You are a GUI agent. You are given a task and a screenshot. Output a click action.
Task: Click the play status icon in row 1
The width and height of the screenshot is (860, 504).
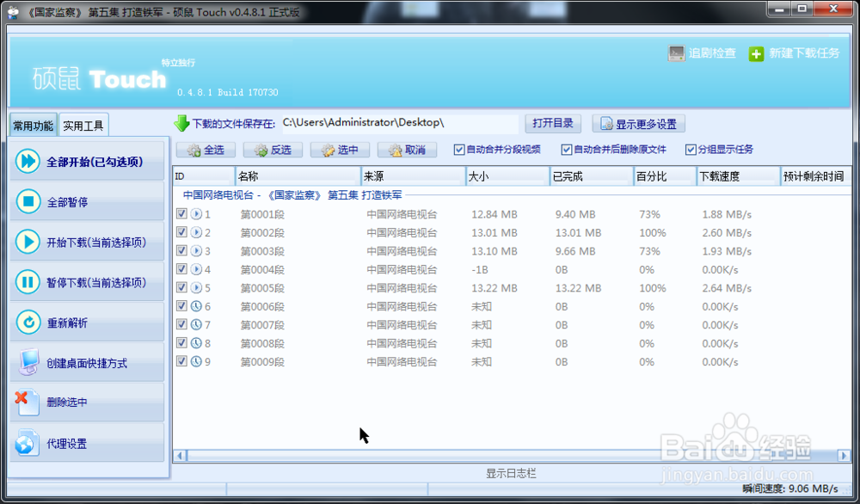(196, 214)
